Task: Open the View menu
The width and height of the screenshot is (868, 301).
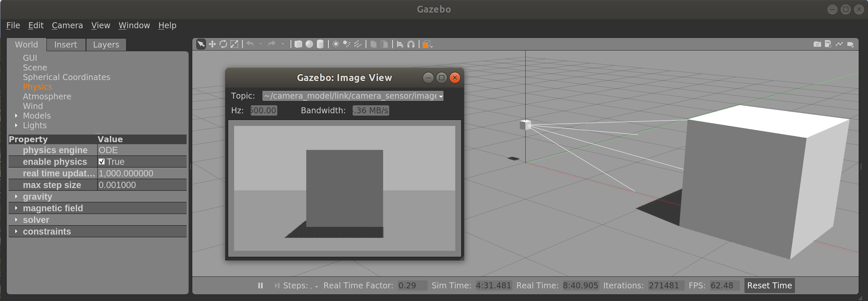Action: (101, 25)
